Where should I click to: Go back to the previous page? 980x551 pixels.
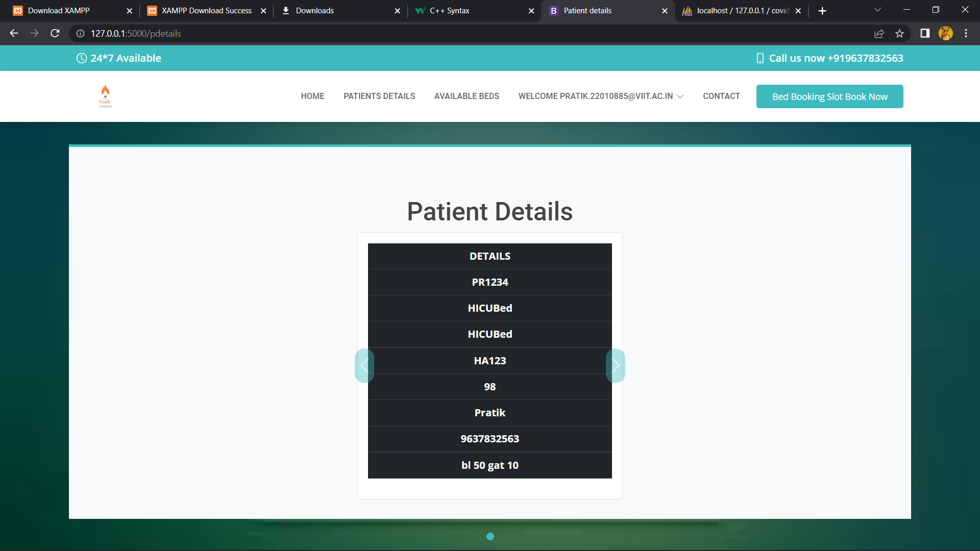14,33
